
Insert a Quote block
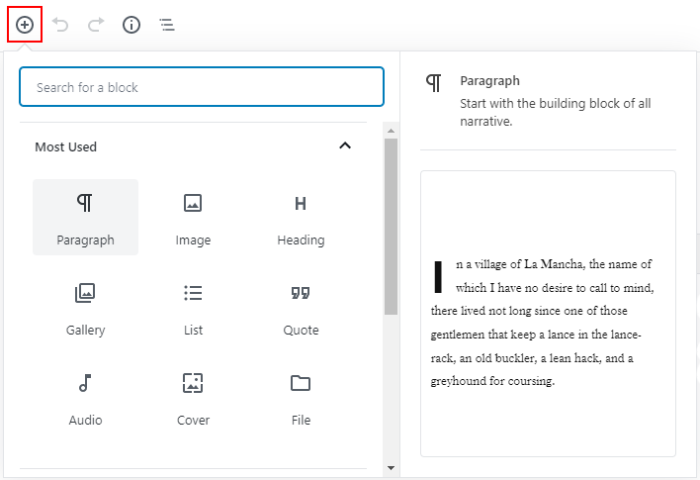click(300, 309)
